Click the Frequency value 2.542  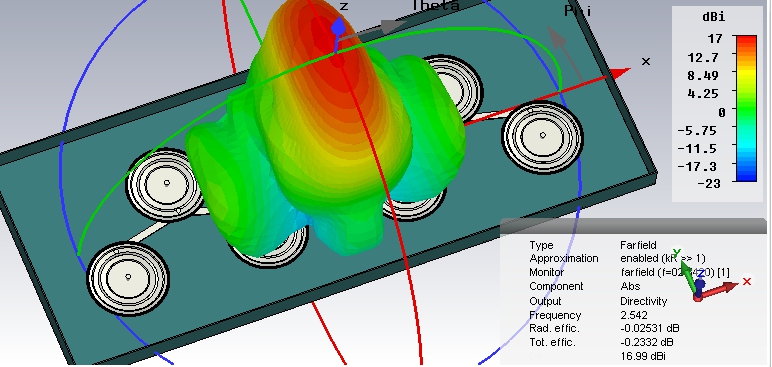[634, 315]
